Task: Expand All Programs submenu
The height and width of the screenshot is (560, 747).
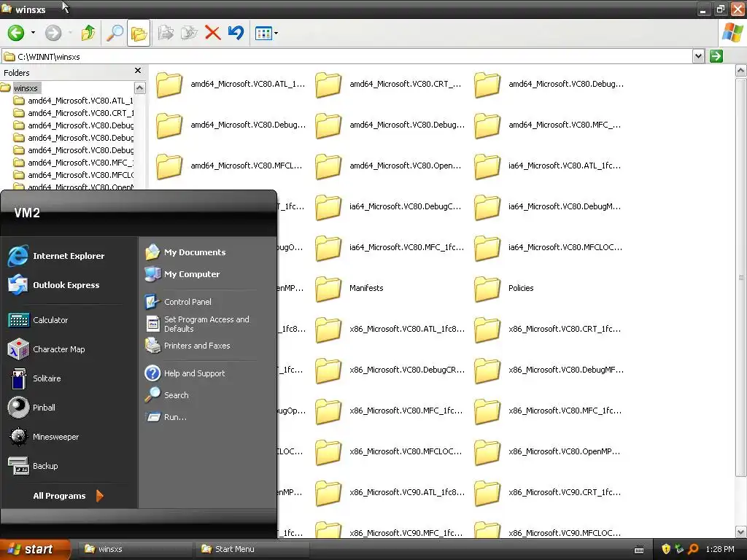Action: [x=68, y=496]
